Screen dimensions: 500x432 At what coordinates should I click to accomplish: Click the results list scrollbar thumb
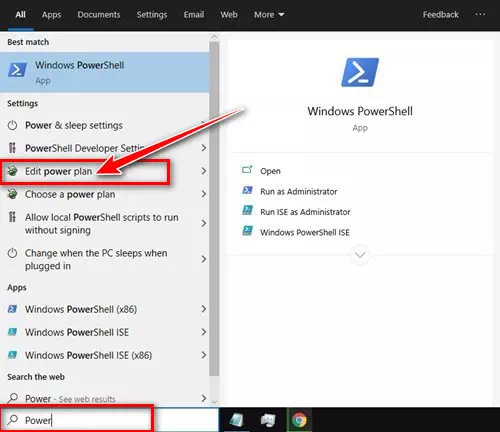click(x=214, y=209)
